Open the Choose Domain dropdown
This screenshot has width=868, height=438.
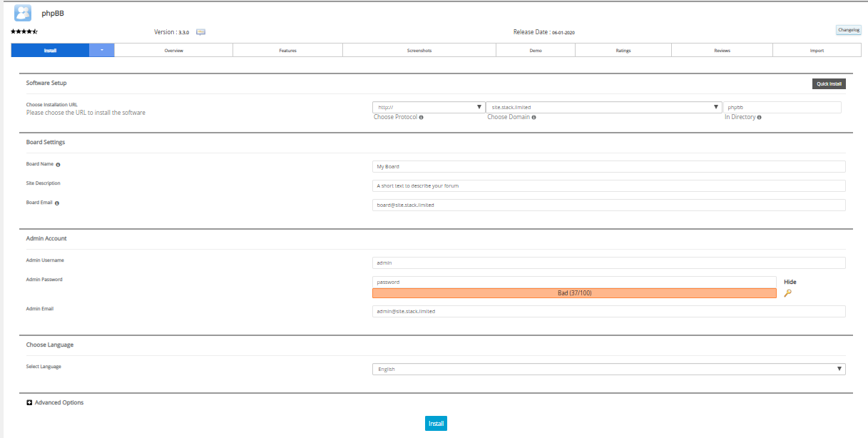(x=603, y=107)
